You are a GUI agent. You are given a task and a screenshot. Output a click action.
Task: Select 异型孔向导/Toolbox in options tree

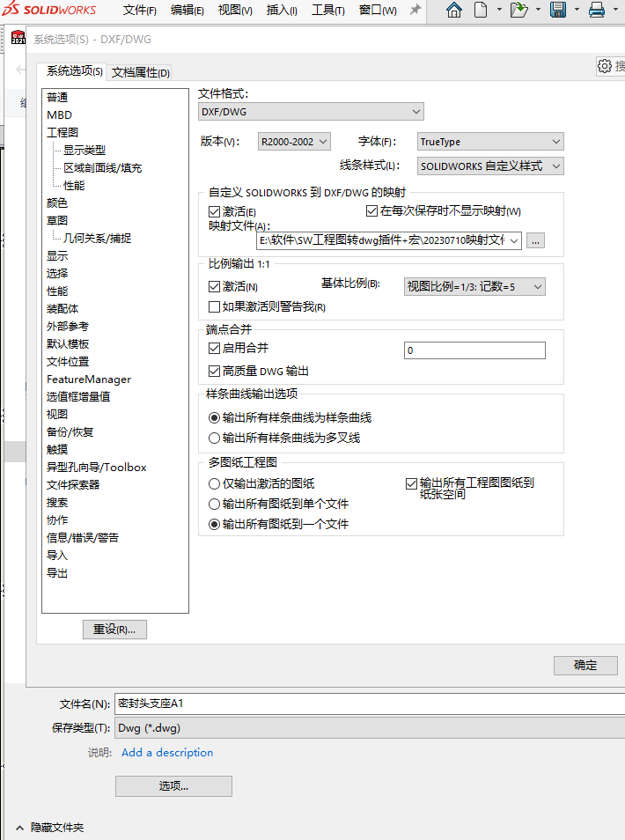(97, 468)
